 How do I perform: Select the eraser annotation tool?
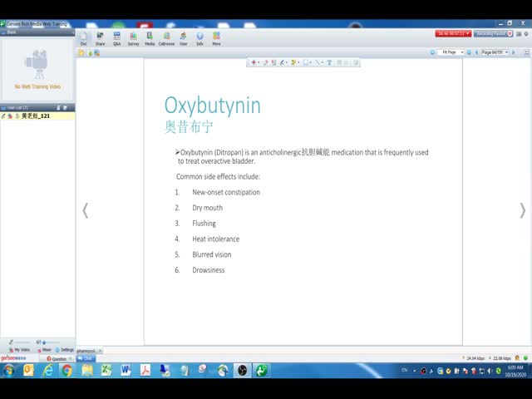[x=265, y=62]
